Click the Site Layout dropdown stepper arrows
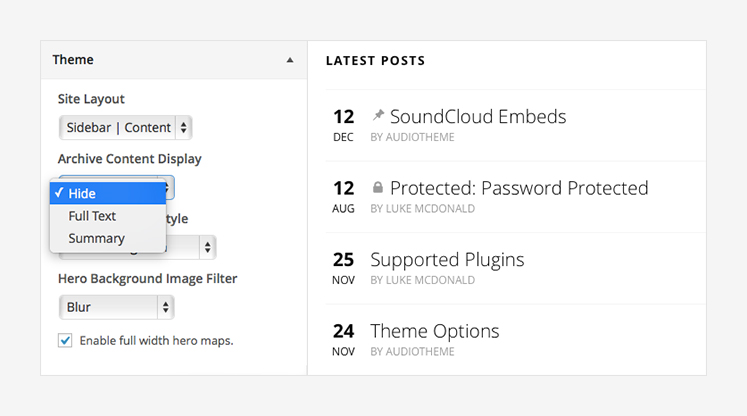 (183, 128)
